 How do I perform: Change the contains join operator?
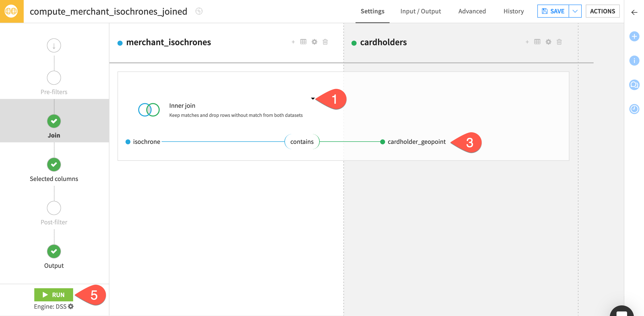pyautogui.click(x=302, y=142)
